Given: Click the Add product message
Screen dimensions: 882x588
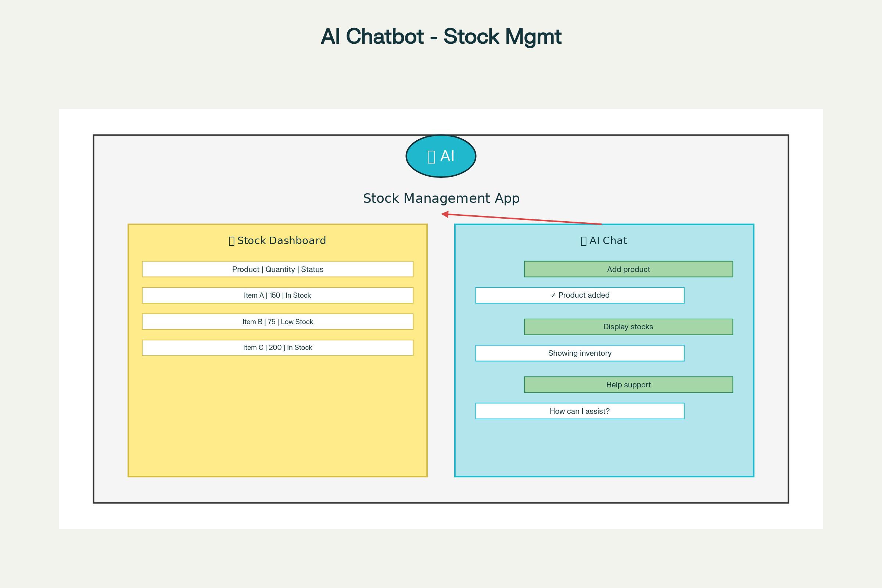Looking at the screenshot, I should coord(628,269).
